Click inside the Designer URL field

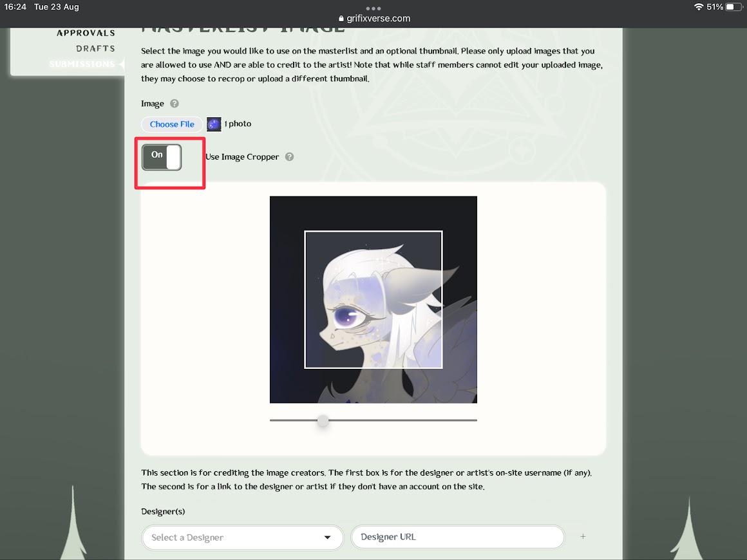coord(458,537)
